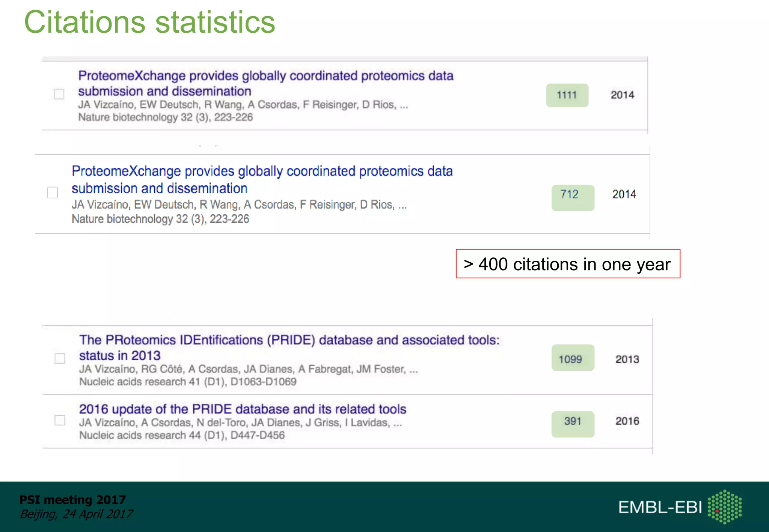Screen dimensions: 769x532
Task: Select the checkbox for 2016 update of PRIDE paper
Action: 60,420
